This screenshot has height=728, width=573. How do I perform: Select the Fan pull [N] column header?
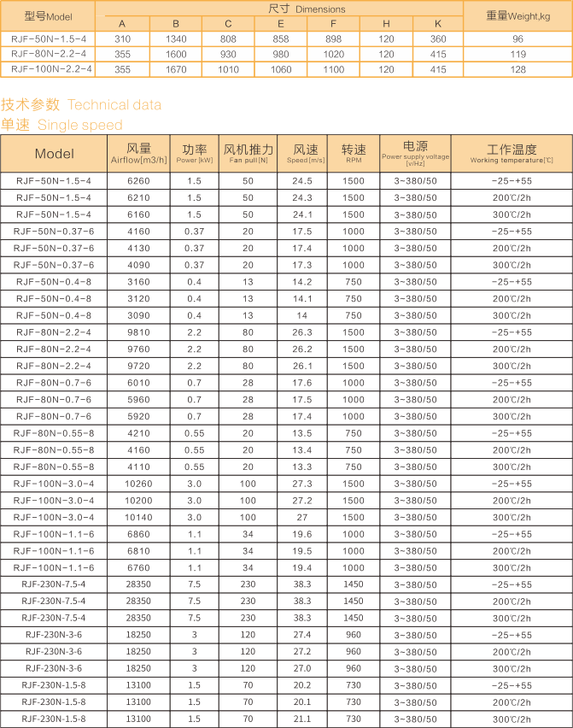tap(248, 154)
